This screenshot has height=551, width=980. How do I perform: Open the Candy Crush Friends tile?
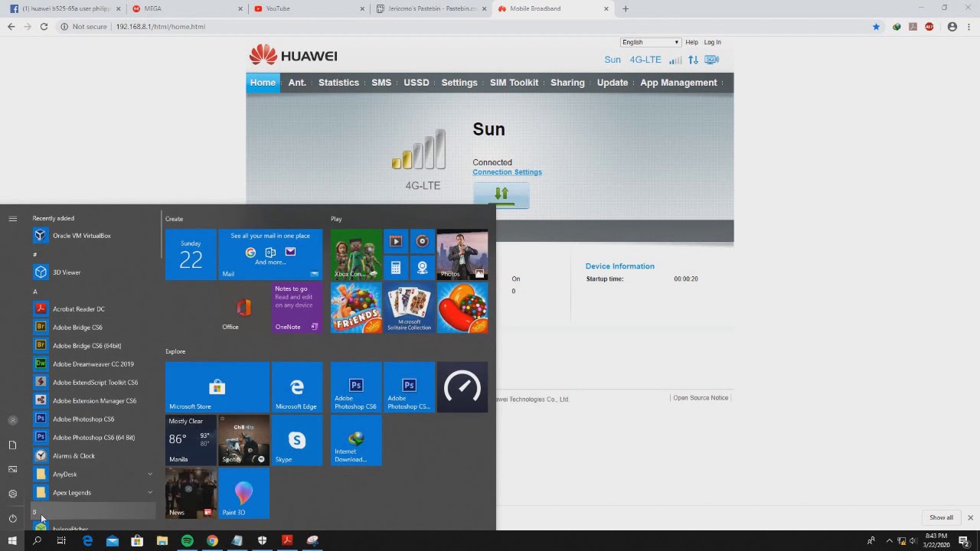click(356, 308)
